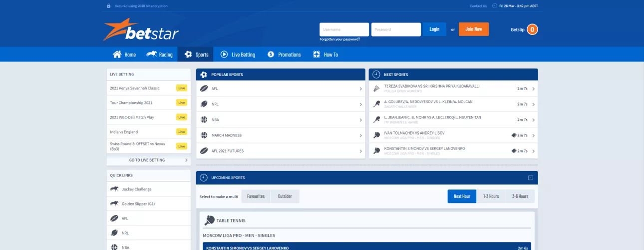644x250 pixels.
Task: Click the Join Now button
Action: pos(474,29)
